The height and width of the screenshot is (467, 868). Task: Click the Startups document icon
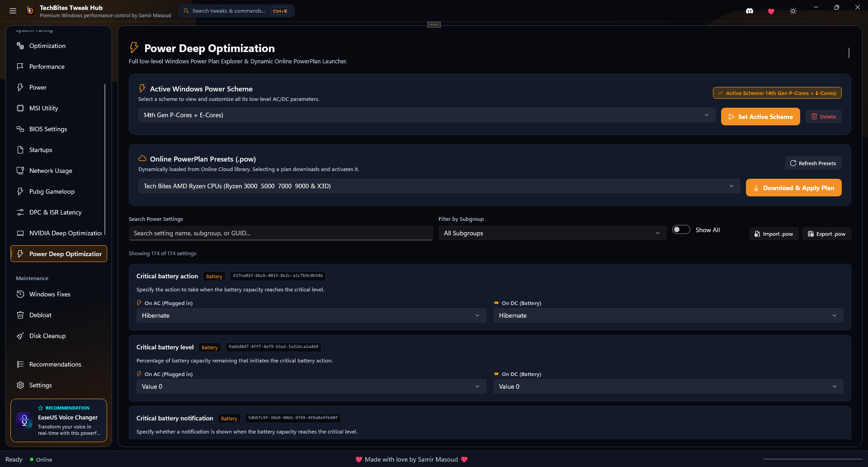point(20,150)
